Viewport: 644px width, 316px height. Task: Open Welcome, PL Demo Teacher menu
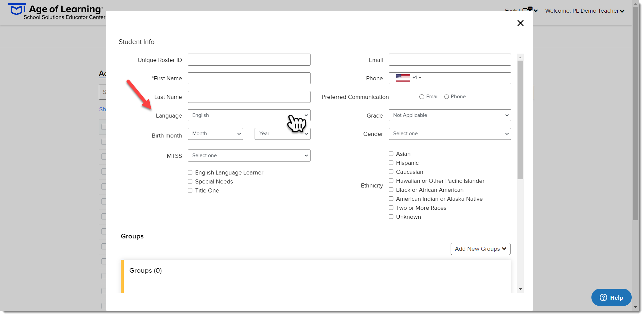coord(584,11)
